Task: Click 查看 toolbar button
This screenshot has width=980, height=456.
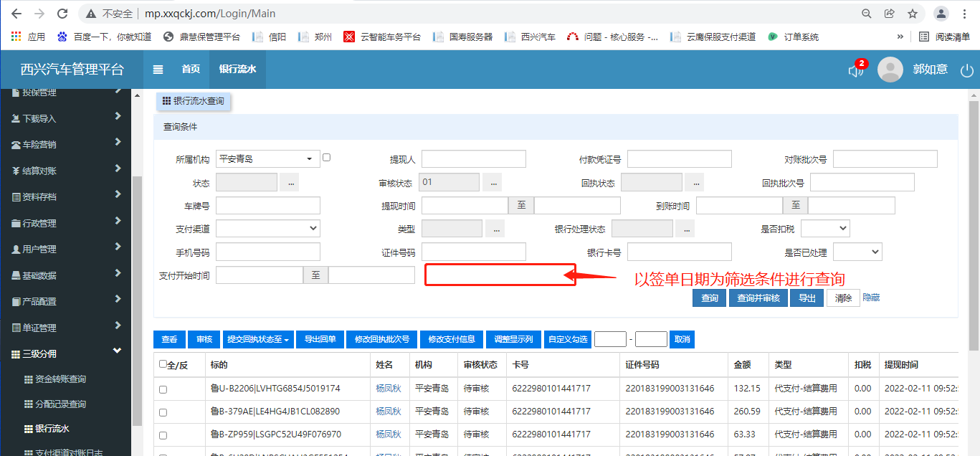Action: click(169, 339)
